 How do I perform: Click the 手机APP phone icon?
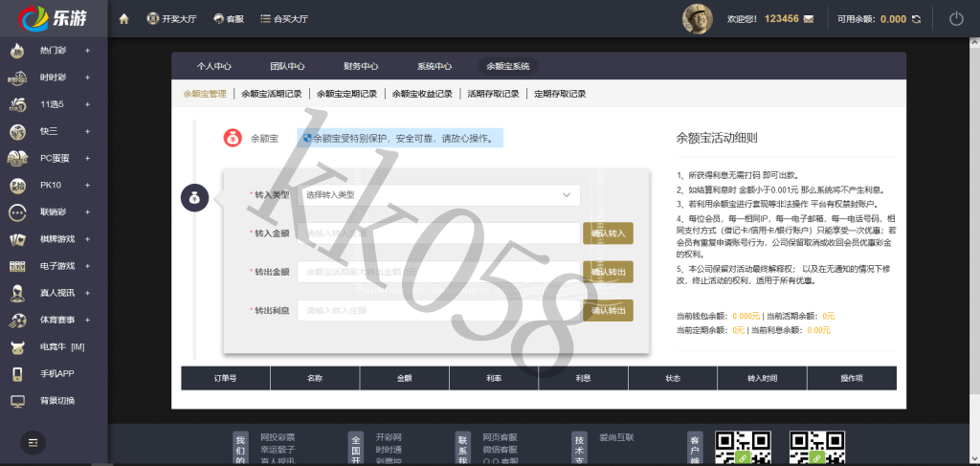tap(17, 373)
